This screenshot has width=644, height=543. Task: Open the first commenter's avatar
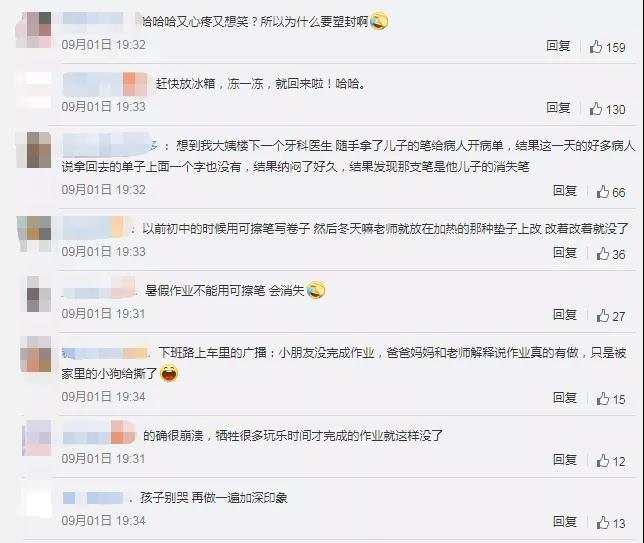point(34,30)
